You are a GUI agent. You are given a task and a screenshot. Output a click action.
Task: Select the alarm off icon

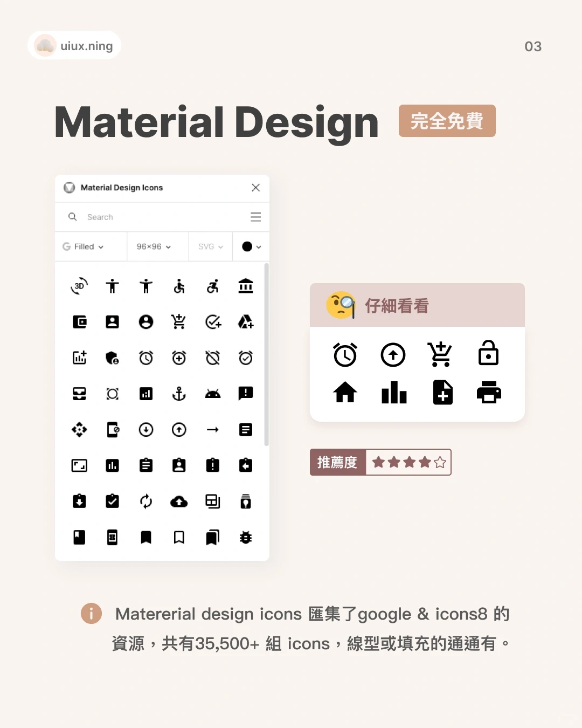213,358
